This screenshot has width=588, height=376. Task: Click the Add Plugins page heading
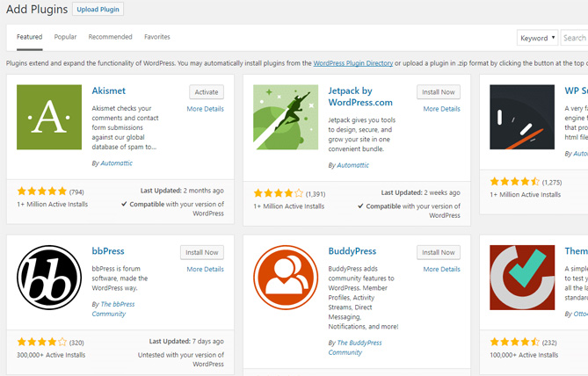pos(37,10)
